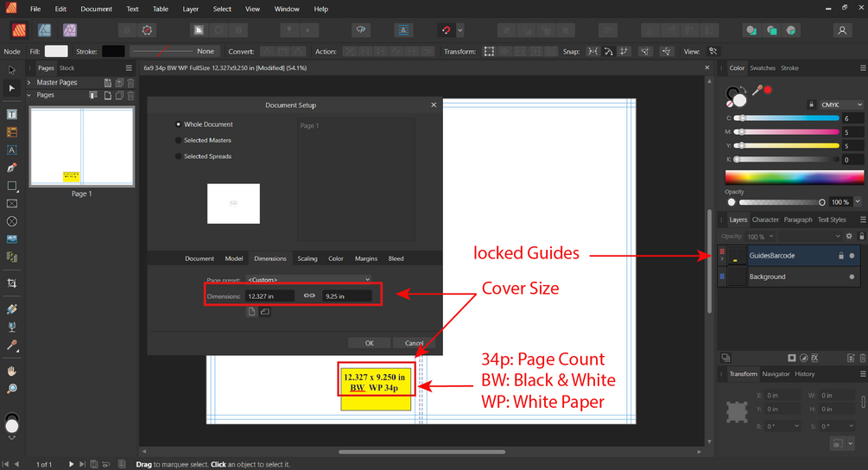Select the Zoom tool
Image resolution: width=868 pixels, height=470 pixels.
[x=11, y=389]
